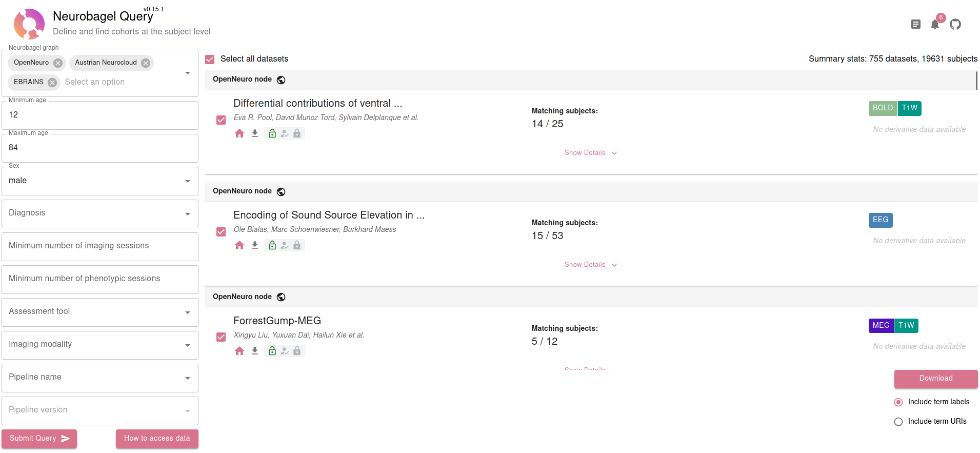Image resolution: width=980 pixels, height=453 pixels.
Task: Click T1W tag on ForrestGump-MEG dataset
Action: click(x=906, y=326)
